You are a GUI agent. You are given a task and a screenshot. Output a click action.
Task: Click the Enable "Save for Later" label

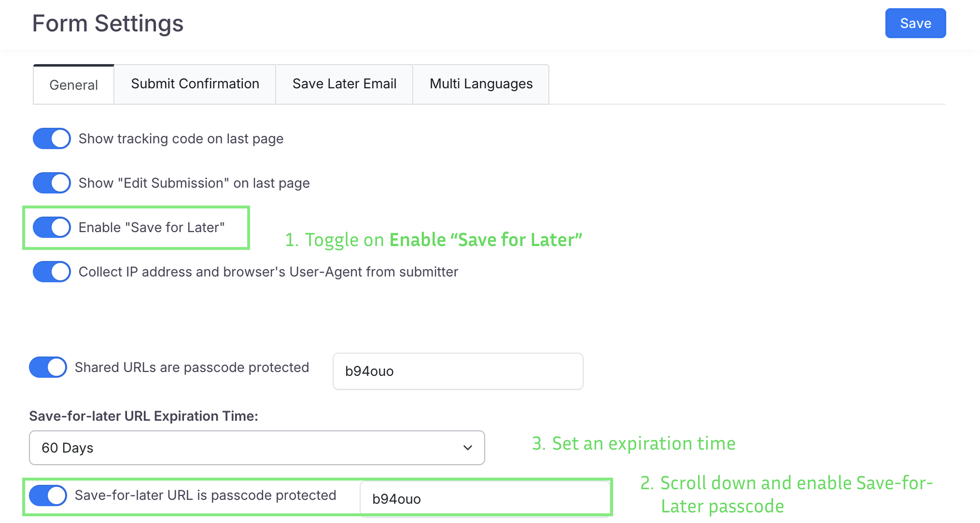[151, 227]
